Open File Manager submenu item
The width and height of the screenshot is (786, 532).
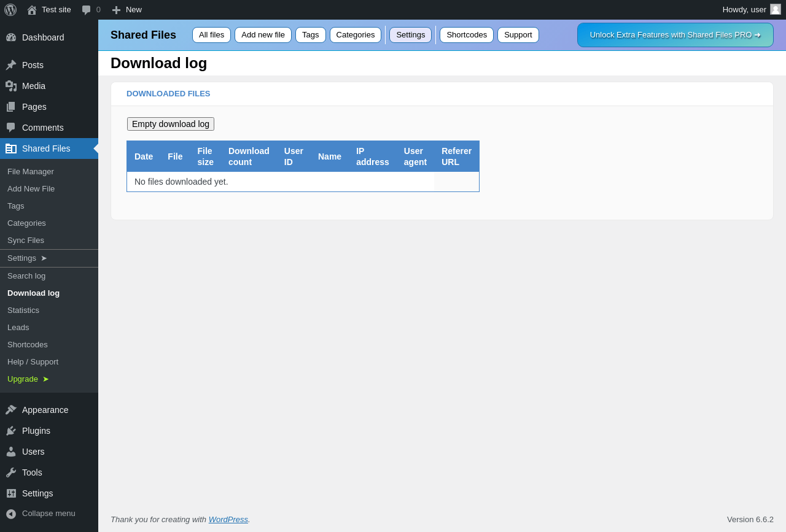pyautogui.click(x=49, y=172)
